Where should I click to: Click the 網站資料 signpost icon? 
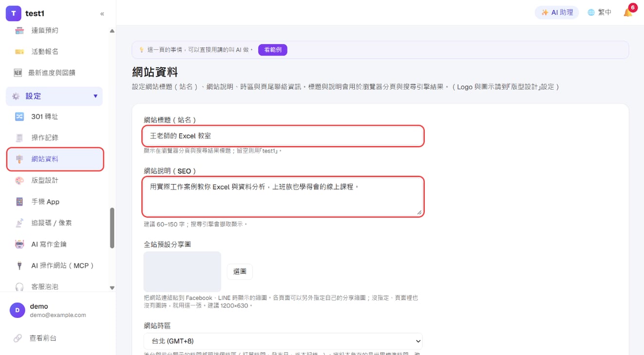click(19, 159)
